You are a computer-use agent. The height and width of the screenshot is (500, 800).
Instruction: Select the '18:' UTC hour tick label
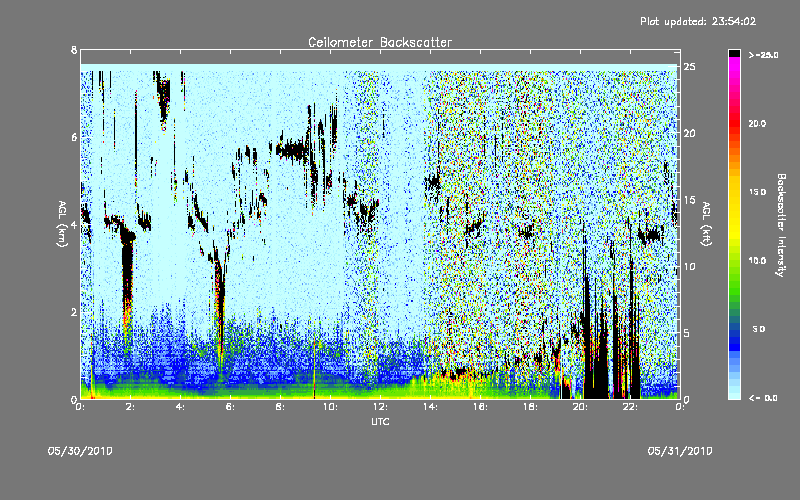pyautogui.click(x=530, y=407)
